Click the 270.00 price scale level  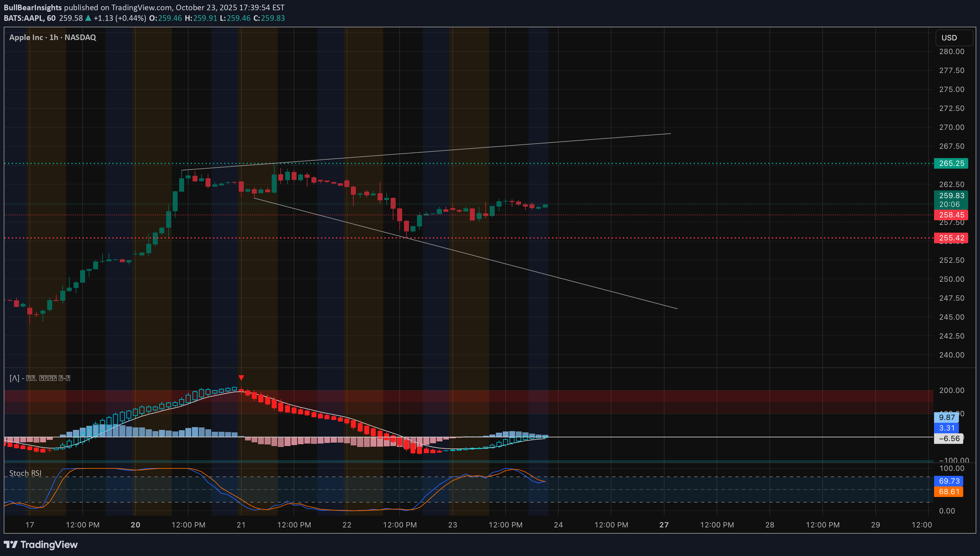(x=951, y=127)
